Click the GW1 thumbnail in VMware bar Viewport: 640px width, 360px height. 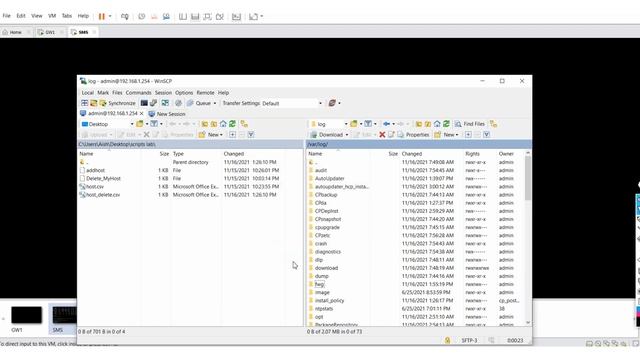coord(26,315)
